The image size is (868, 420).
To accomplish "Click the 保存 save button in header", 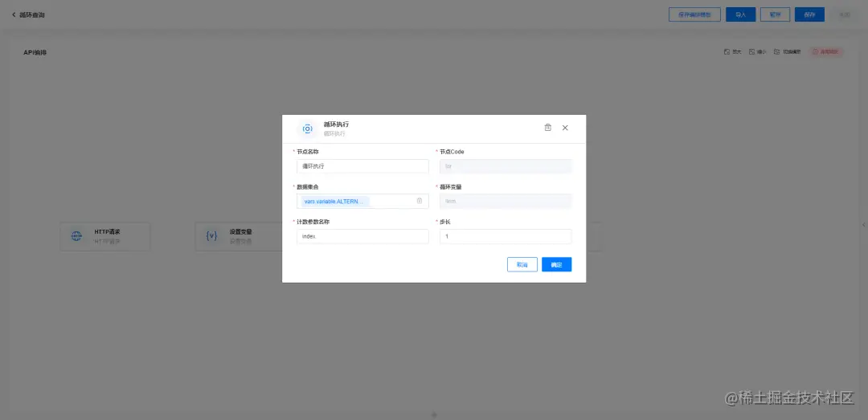I will [x=809, y=15].
